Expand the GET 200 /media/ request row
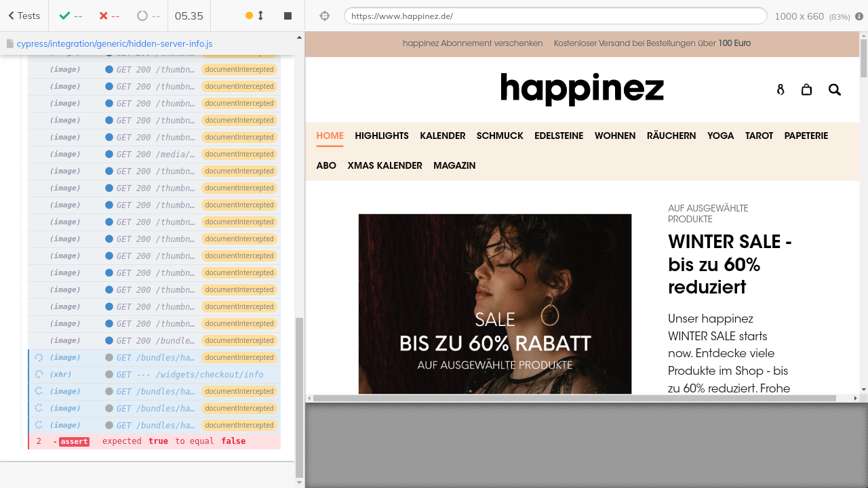 (x=156, y=154)
